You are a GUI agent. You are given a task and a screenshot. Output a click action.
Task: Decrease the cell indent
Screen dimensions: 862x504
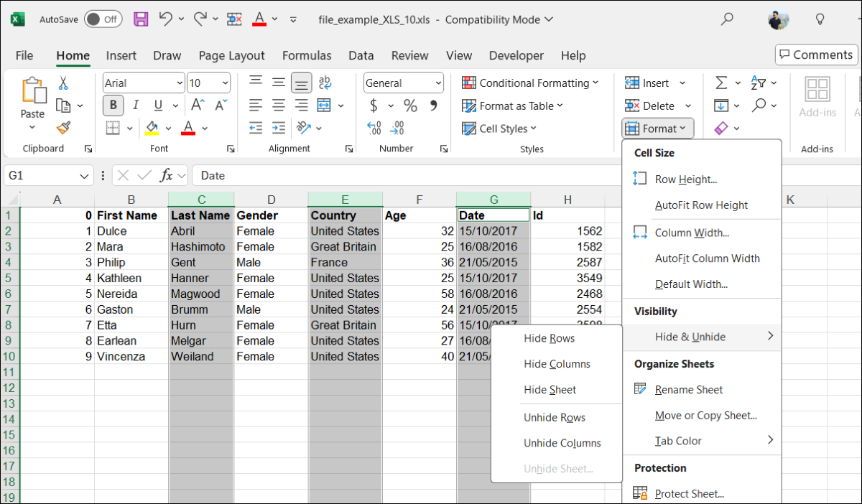coord(256,128)
